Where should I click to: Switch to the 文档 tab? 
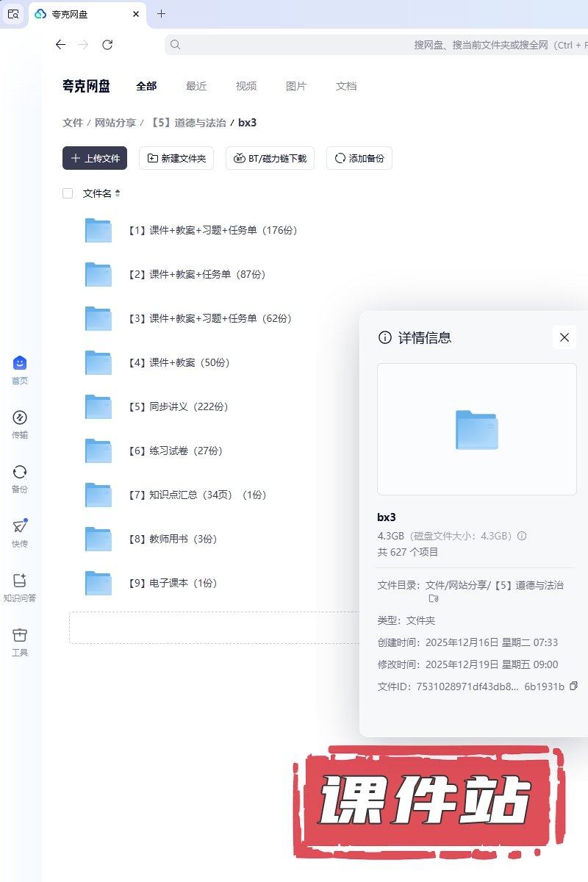tap(346, 86)
